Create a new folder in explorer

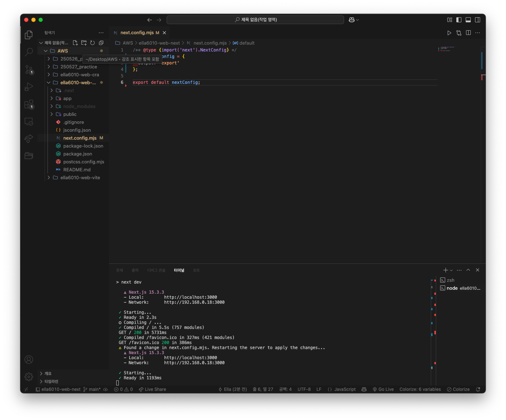pyautogui.click(x=84, y=43)
